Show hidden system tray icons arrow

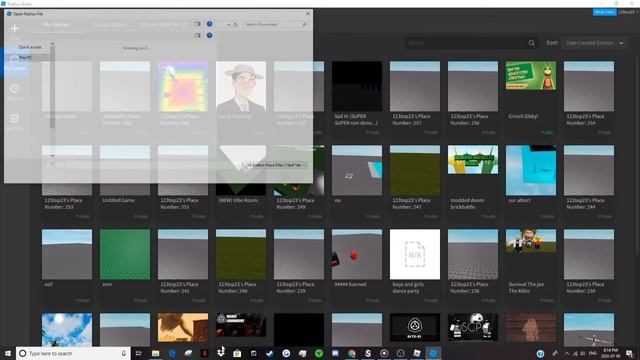click(567, 353)
